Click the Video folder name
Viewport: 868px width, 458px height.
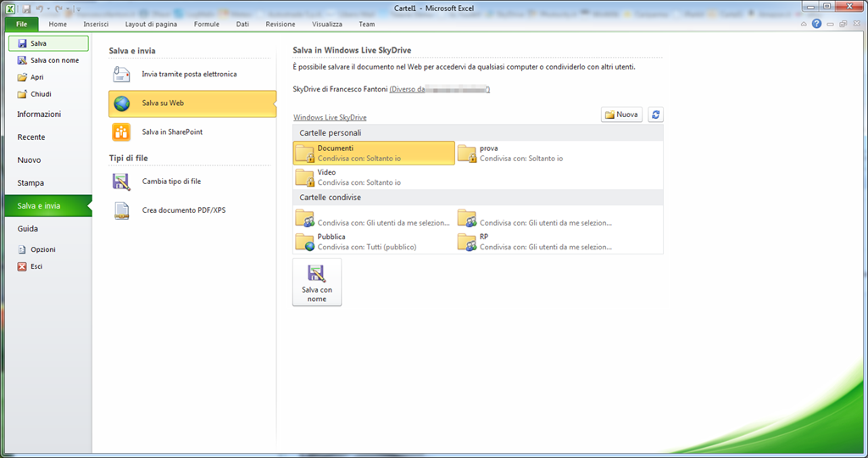pyautogui.click(x=326, y=172)
